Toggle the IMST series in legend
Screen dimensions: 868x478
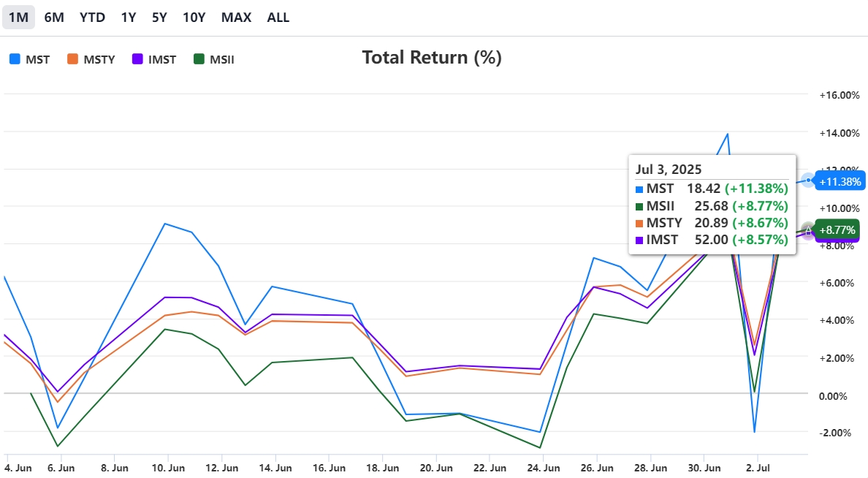(154, 59)
